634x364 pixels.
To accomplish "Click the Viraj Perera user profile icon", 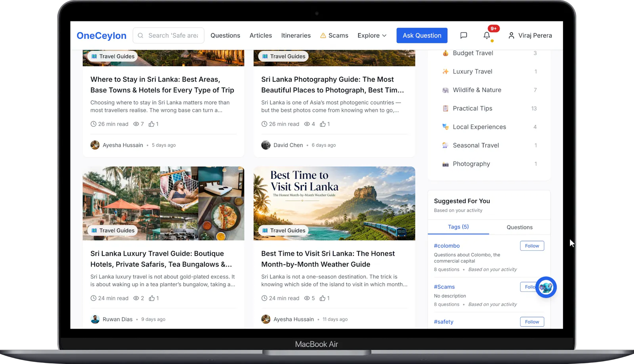I will pyautogui.click(x=511, y=36).
